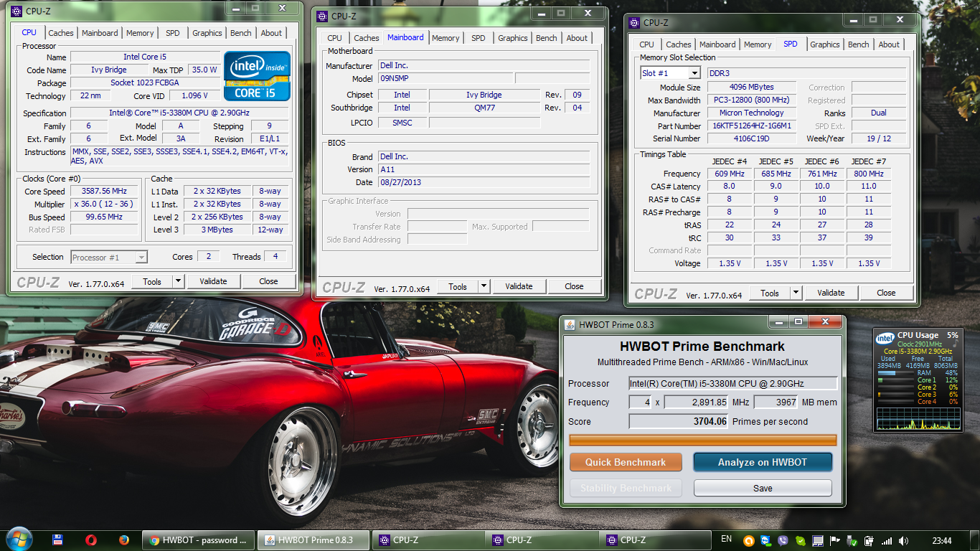
Task: Open Bench tab in the CPU window
Action: click(241, 33)
